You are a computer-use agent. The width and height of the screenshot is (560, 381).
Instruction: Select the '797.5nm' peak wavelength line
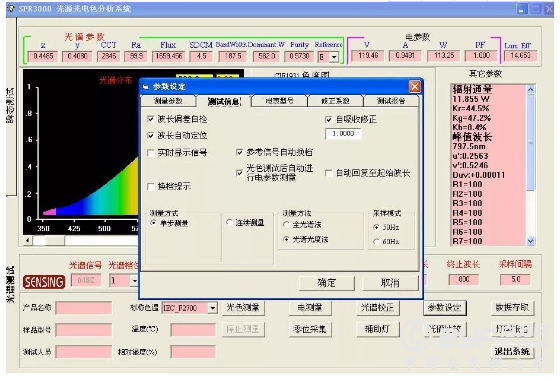point(469,146)
